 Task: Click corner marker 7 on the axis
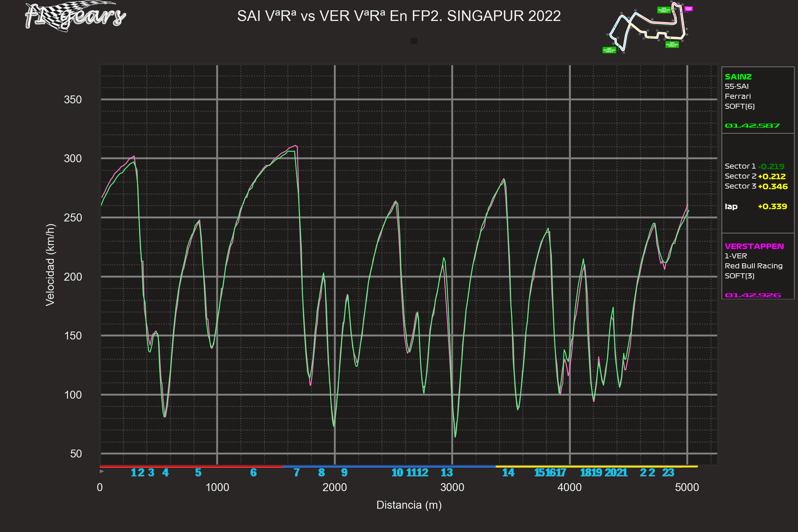click(x=297, y=472)
